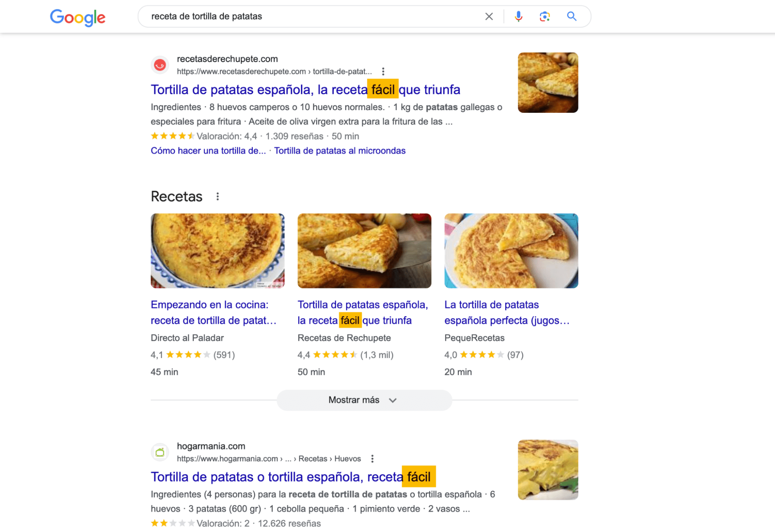Screen dimensions: 775x532
Task: Select the voice search microphone icon
Action: [x=518, y=16]
